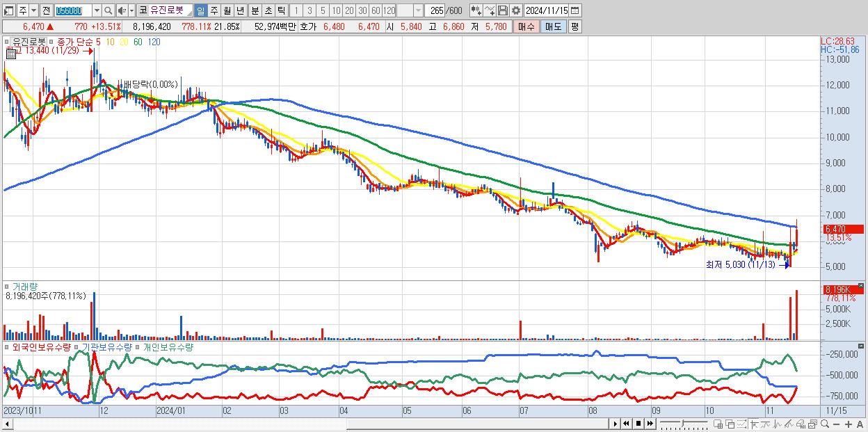The width and height of the screenshot is (868, 432).
Task: Click the 코 market badge before stock name
Action: coord(143,11)
